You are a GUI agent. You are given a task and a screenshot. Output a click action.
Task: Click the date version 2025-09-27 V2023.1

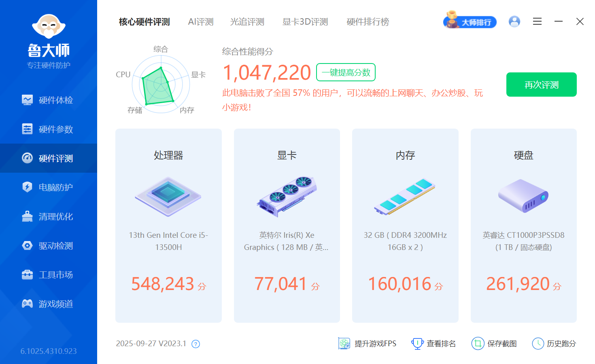pos(151,343)
